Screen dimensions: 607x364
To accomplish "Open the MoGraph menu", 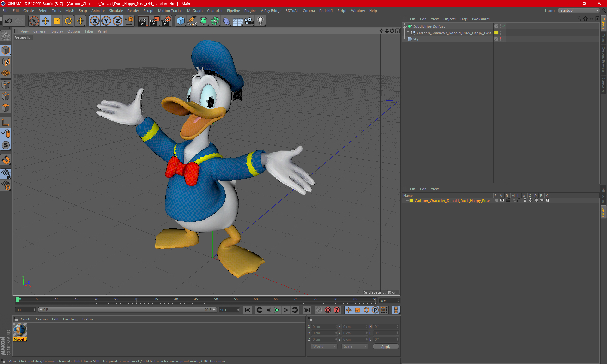I will coord(195,11).
